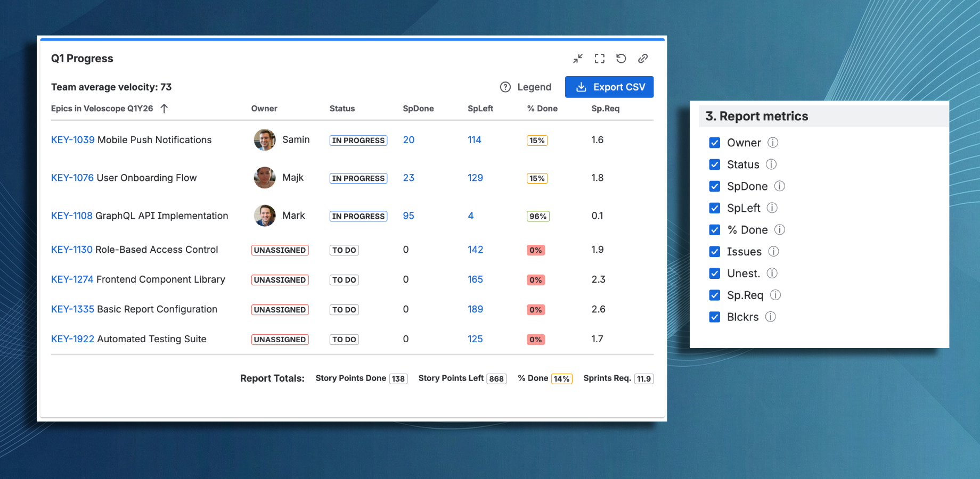Show info for the Issues metric
The height and width of the screenshot is (479, 980).
click(x=773, y=252)
